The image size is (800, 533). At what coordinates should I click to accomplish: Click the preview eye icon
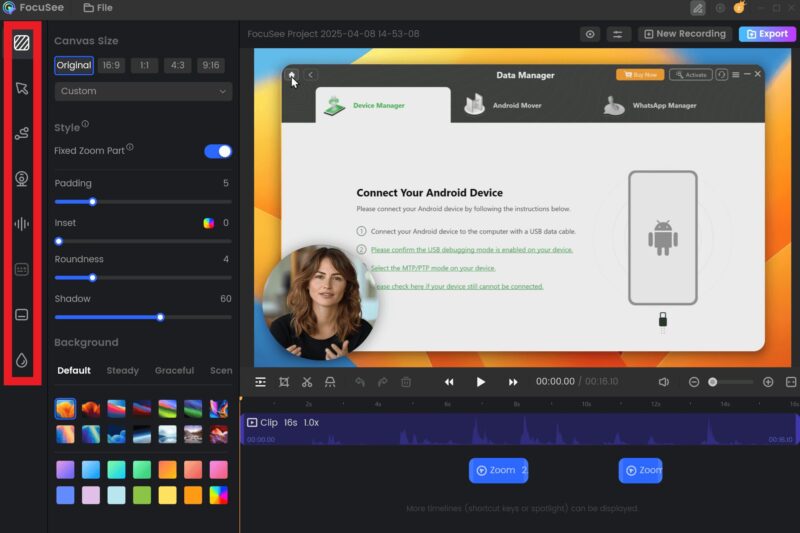[590, 34]
